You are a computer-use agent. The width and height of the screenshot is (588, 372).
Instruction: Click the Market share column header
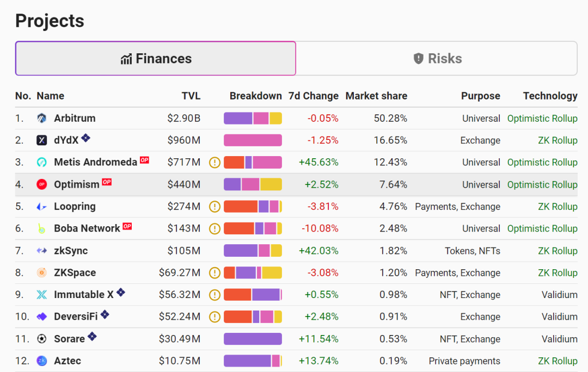376,96
